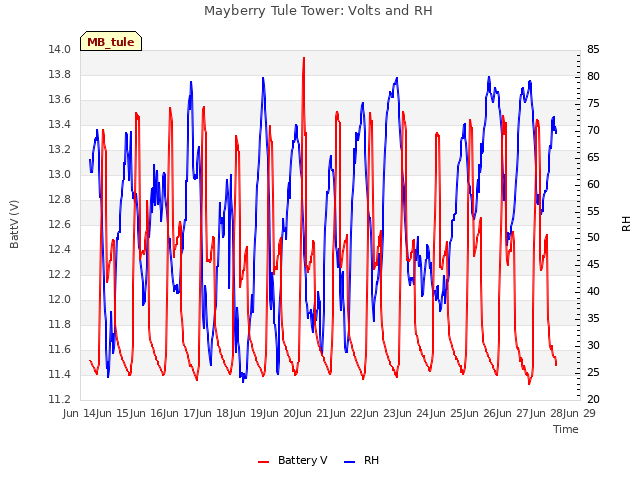Select the Battery V legend label
Screen dimensions: 640x480
[x=302, y=460]
